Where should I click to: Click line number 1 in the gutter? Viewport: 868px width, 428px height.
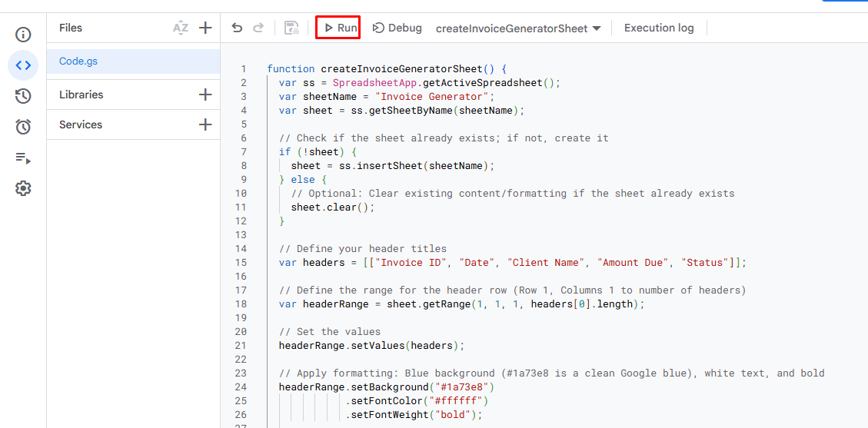coord(242,69)
